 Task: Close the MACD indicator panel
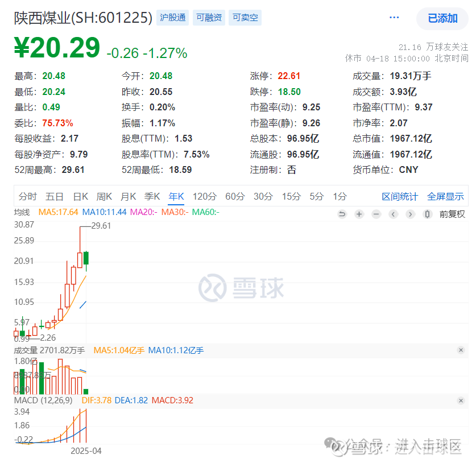tap(461, 400)
